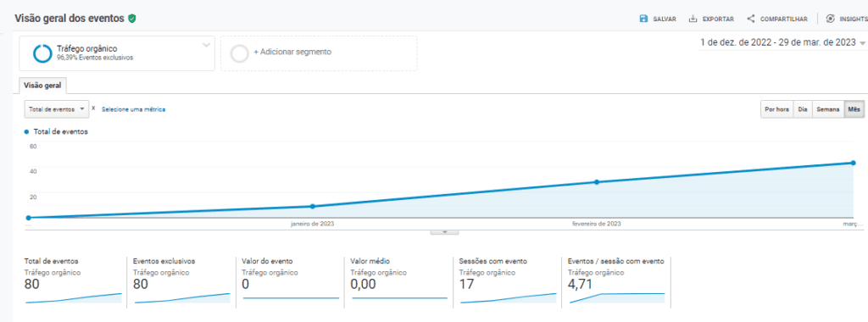The width and height of the screenshot is (868, 322).
Task: Open the date range dropdown arrow
Action: point(862,43)
